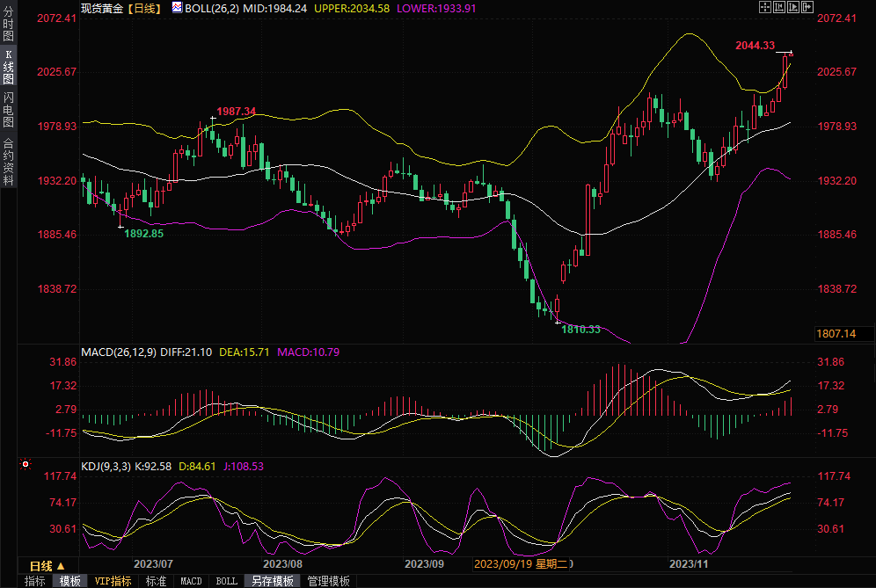This screenshot has height=588, width=876.
Task: Select K线图 view in left sidebar
Action: pyautogui.click(x=8, y=67)
